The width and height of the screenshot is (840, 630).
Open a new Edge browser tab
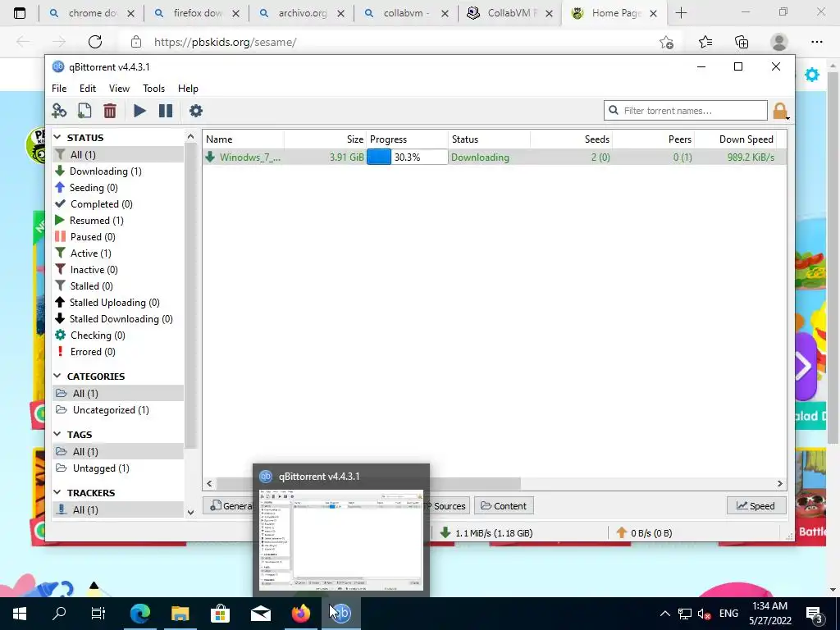click(681, 13)
